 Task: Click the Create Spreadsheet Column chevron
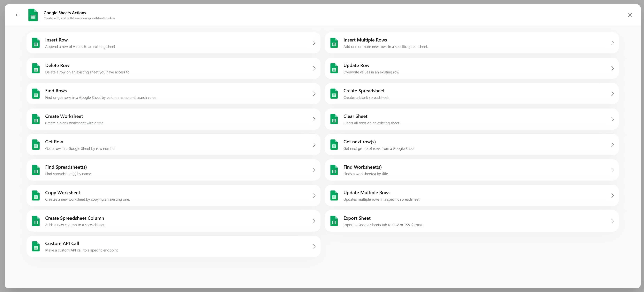pyautogui.click(x=314, y=221)
